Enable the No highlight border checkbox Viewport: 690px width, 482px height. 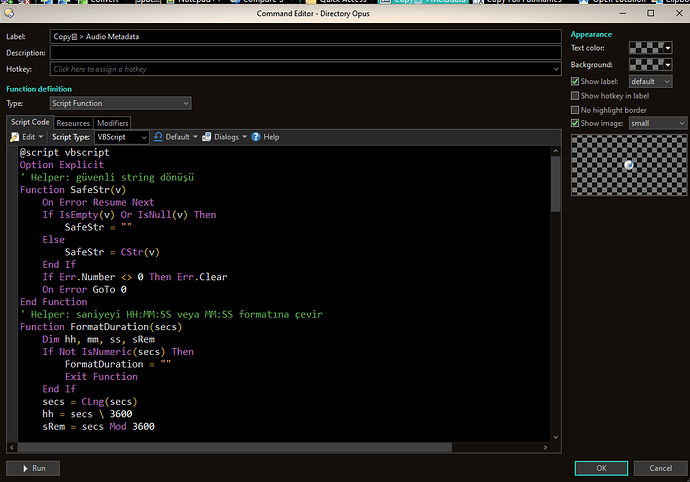click(575, 109)
